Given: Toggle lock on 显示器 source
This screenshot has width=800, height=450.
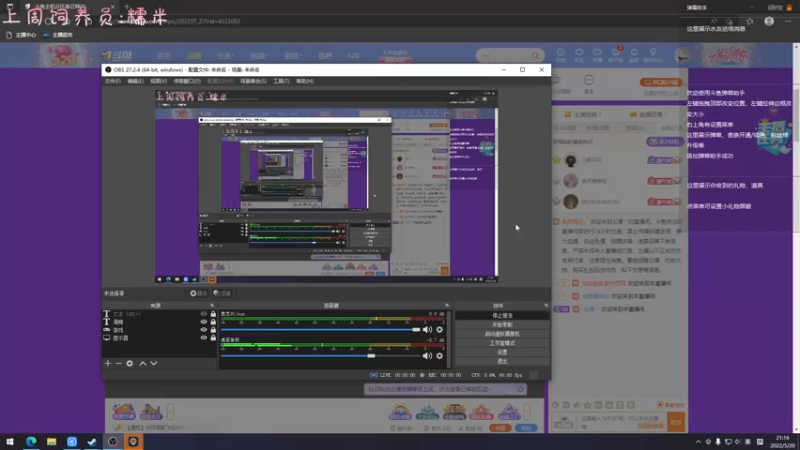Looking at the screenshot, I should pyautogui.click(x=213, y=338).
